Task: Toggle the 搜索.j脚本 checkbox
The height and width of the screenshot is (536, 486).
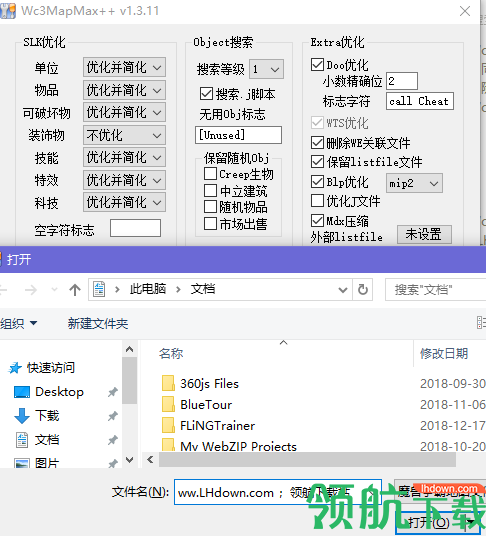Action: (x=206, y=93)
